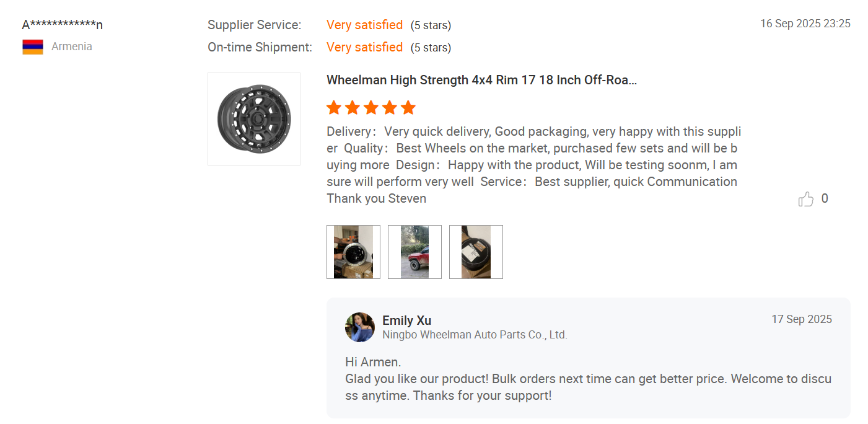Open the Wheelman High Strength 4x4 Rim link

(x=481, y=80)
